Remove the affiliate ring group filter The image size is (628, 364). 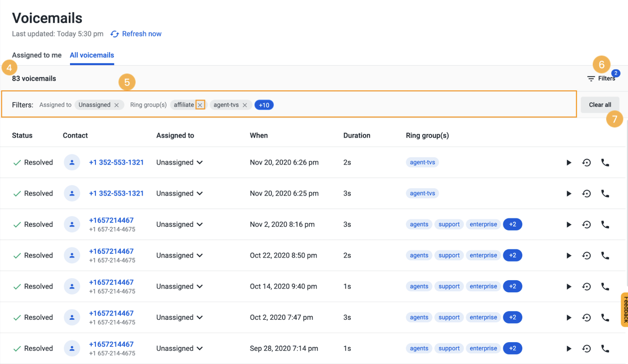tap(200, 105)
